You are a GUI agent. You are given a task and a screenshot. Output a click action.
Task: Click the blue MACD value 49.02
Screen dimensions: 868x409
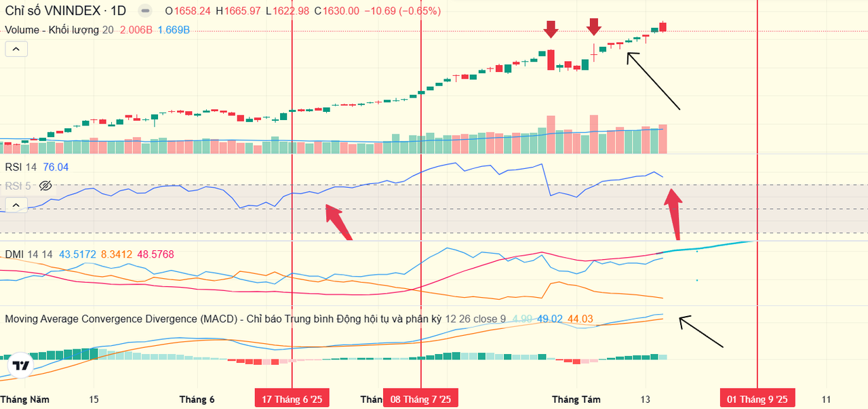(x=549, y=319)
